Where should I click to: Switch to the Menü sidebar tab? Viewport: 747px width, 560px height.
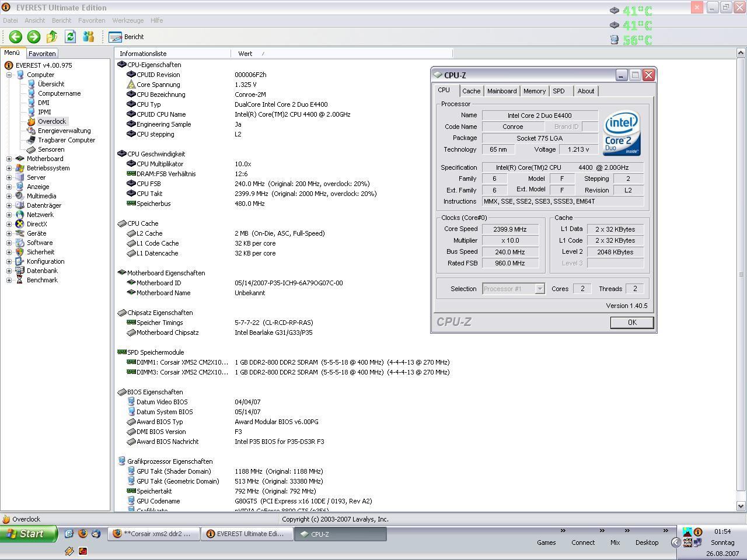[x=12, y=52]
